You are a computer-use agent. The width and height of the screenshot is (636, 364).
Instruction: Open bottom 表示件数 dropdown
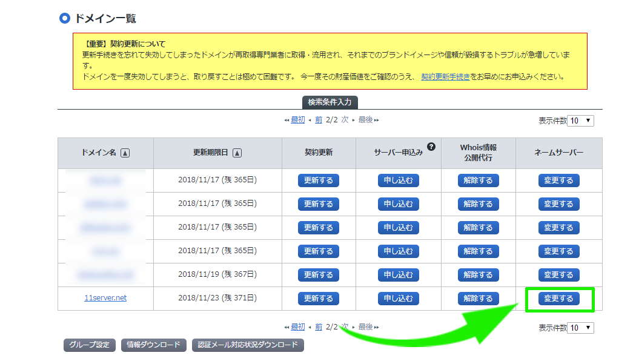pos(581,328)
